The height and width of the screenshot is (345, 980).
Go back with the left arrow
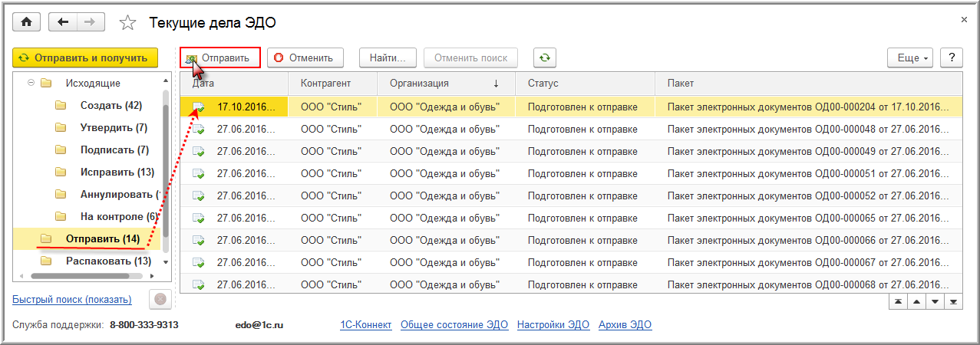click(63, 22)
